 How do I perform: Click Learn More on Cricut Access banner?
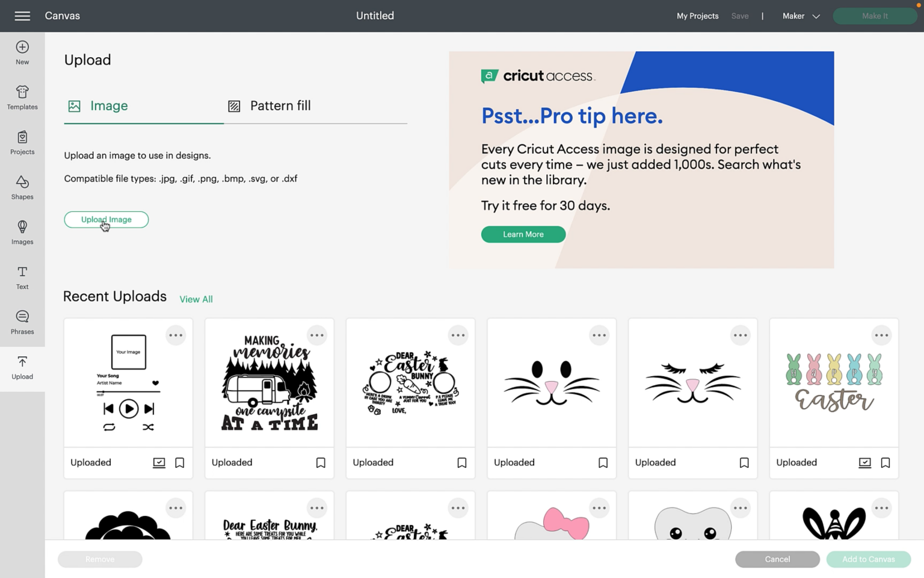click(x=523, y=234)
